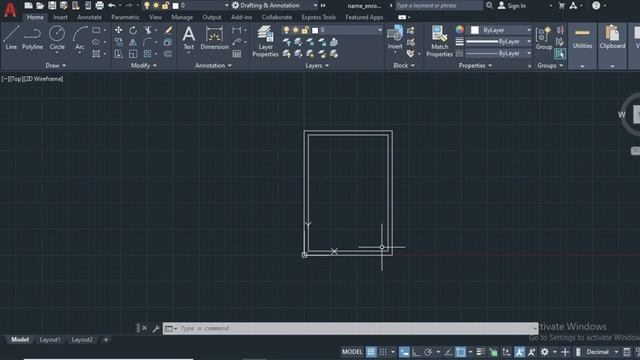Close the command line window
Screen dimensions: 640x360
click(144, 328)
